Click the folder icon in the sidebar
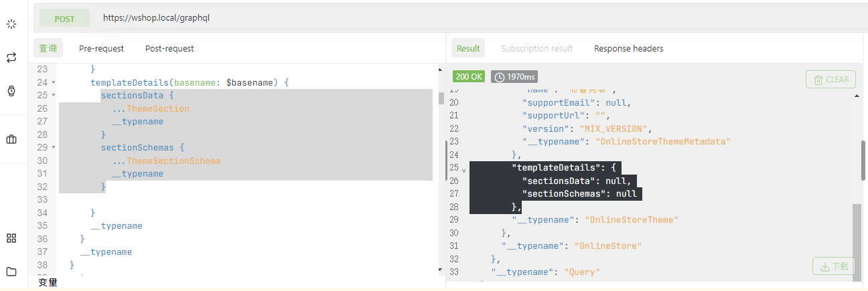 (11, 272)
